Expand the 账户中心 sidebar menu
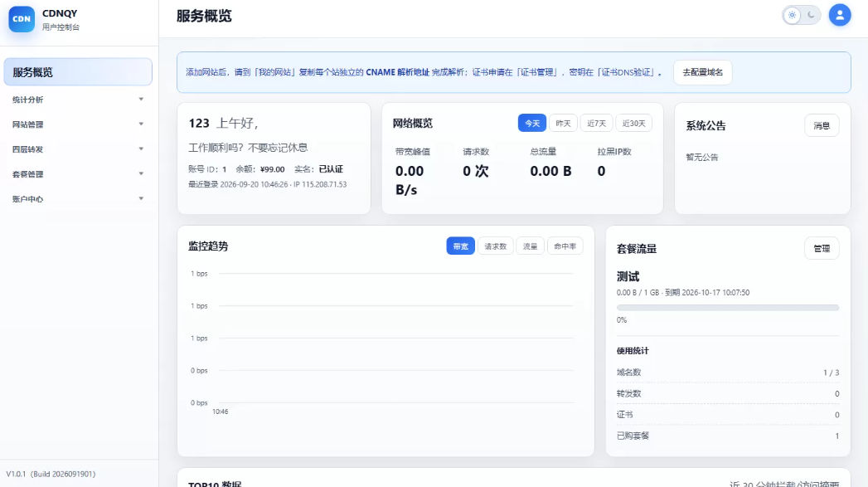 click(78, 199)
